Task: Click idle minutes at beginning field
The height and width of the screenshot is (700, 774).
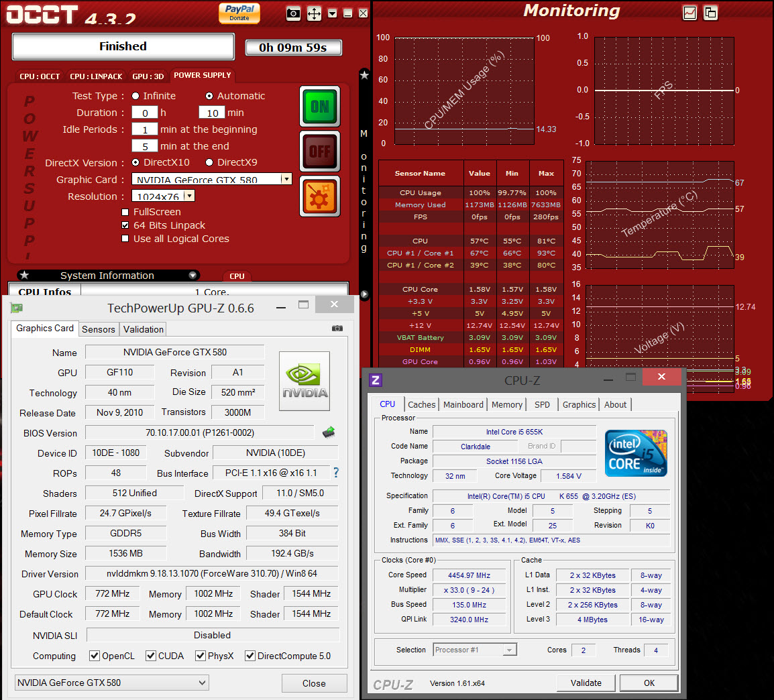Action: (x=145, y=129)
